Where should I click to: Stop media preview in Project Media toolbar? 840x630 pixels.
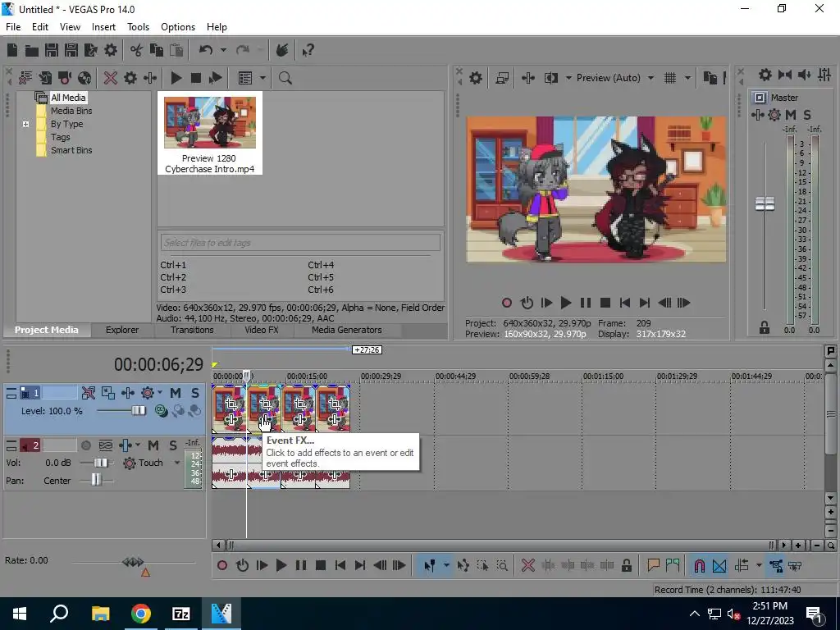tap(195, 78)
